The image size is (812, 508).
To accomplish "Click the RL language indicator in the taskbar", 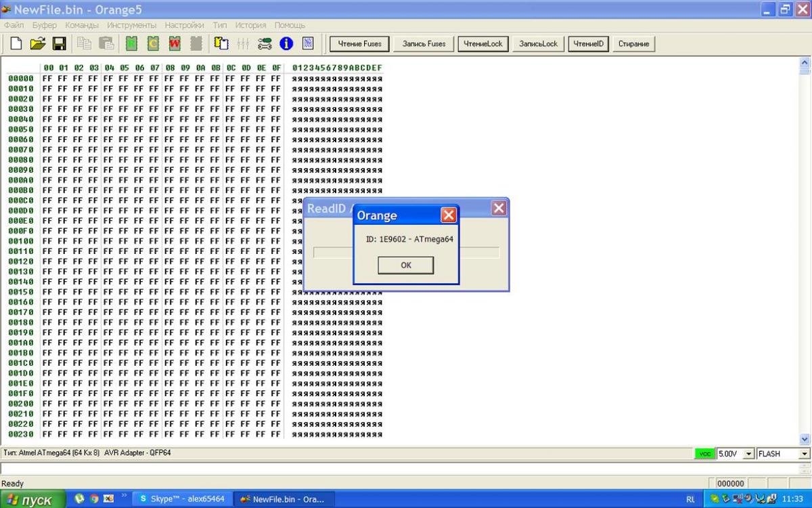I will 690,499.
